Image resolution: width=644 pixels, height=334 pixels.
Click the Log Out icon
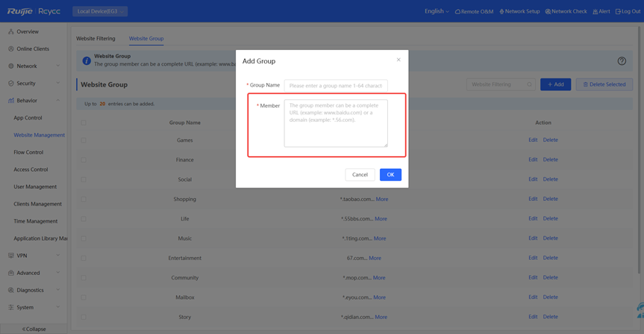618,12
